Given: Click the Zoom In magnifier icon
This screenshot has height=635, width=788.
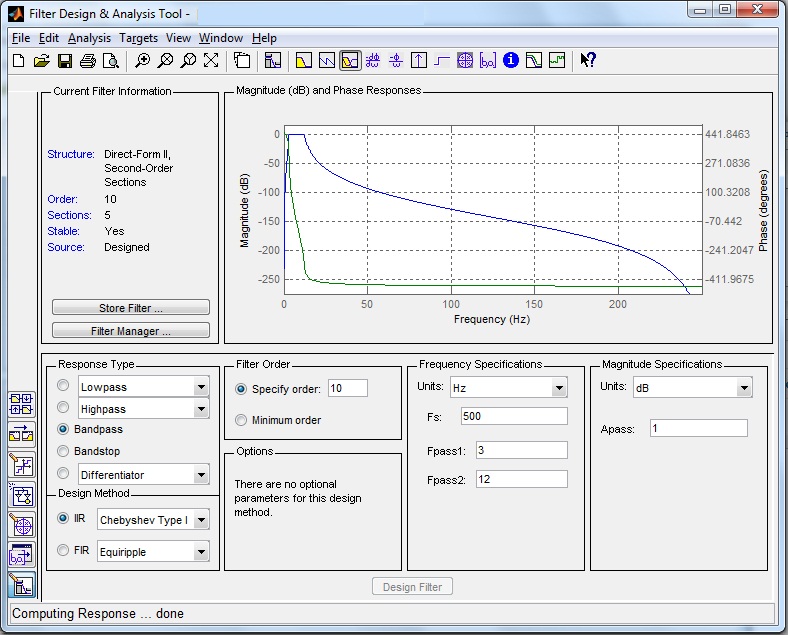Looking at the screenshot, I should pyautogui.click(x=143, y=61).
